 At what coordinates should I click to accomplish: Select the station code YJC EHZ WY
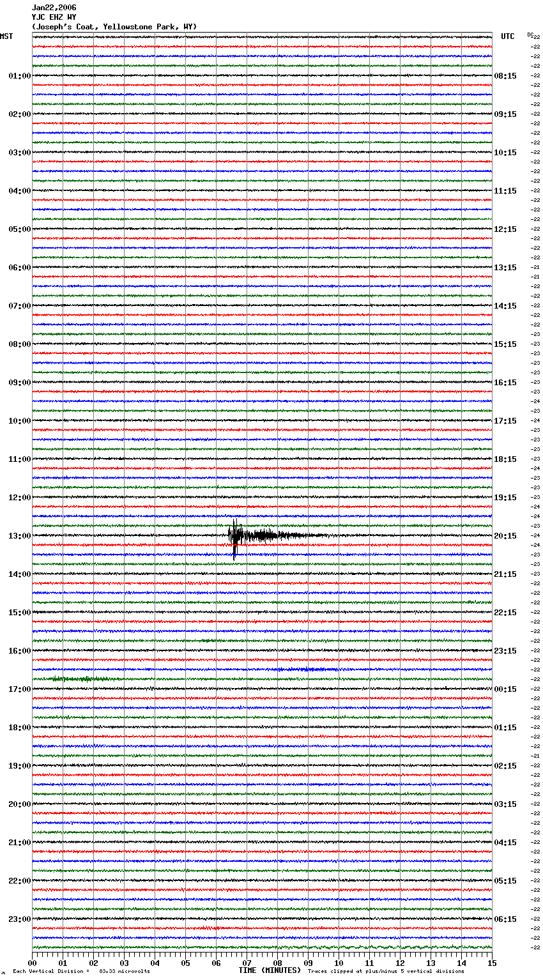[x=54, y=17]
